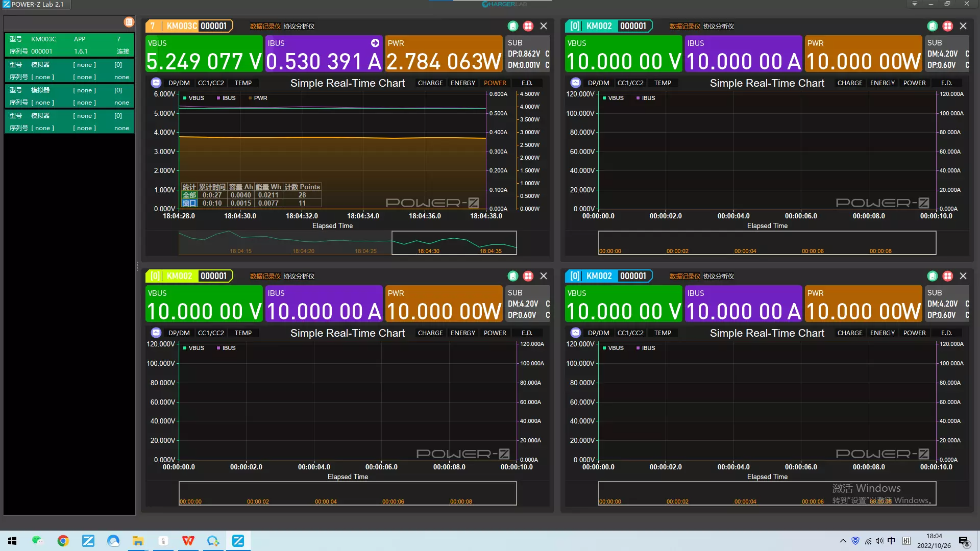Click the purple chart icon beside DP/DM in KM003C panel
The image size is (980, 551).
[156, 83]
